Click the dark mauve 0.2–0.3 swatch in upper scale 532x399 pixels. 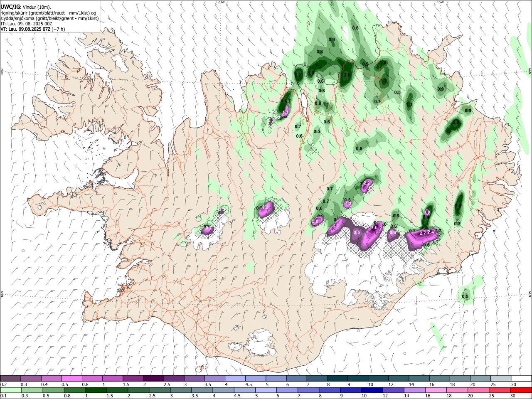10,378
